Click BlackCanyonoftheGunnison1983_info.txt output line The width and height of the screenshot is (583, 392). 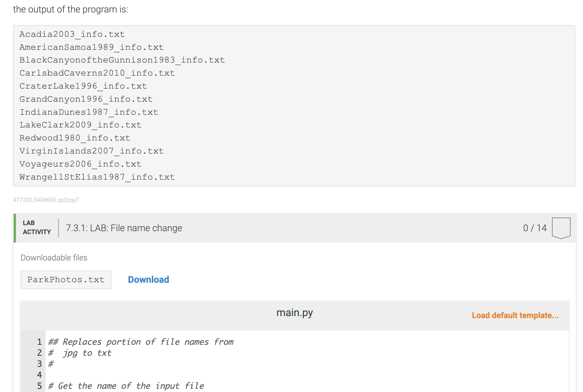[x=122, y=60]
